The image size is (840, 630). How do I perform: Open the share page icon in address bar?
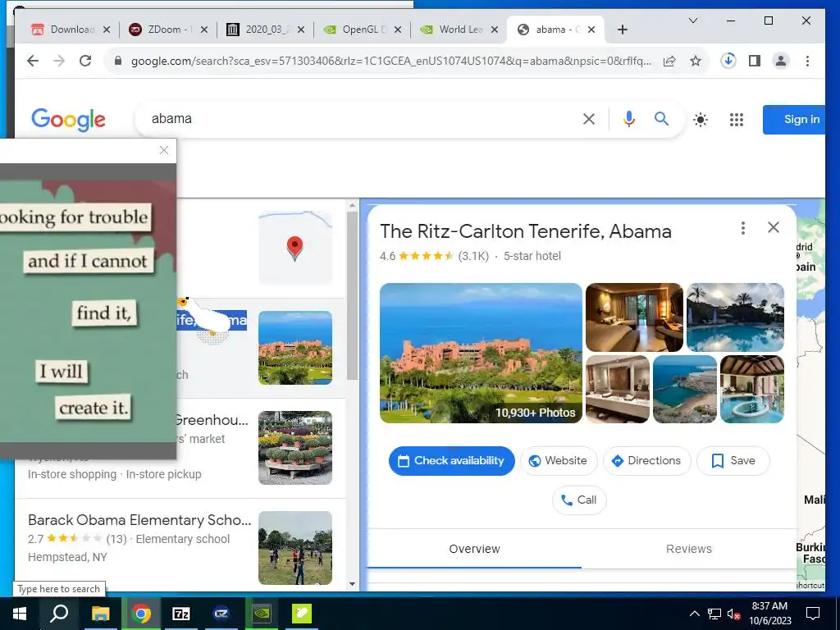tap(669, 61)
